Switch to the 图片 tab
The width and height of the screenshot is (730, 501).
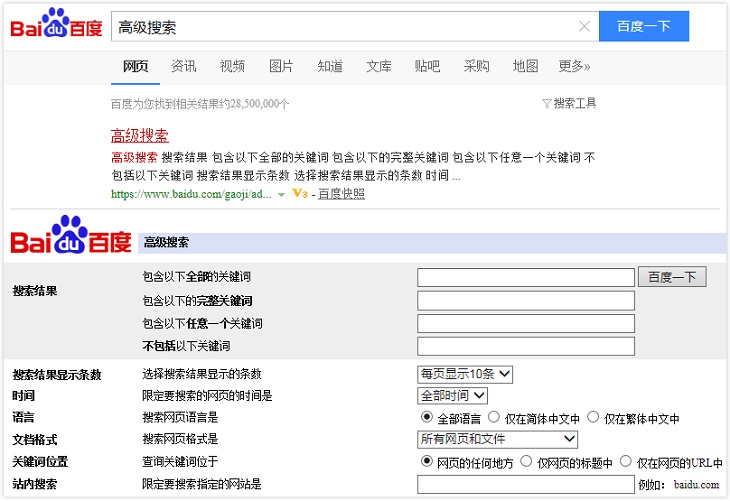coord(281,67)
